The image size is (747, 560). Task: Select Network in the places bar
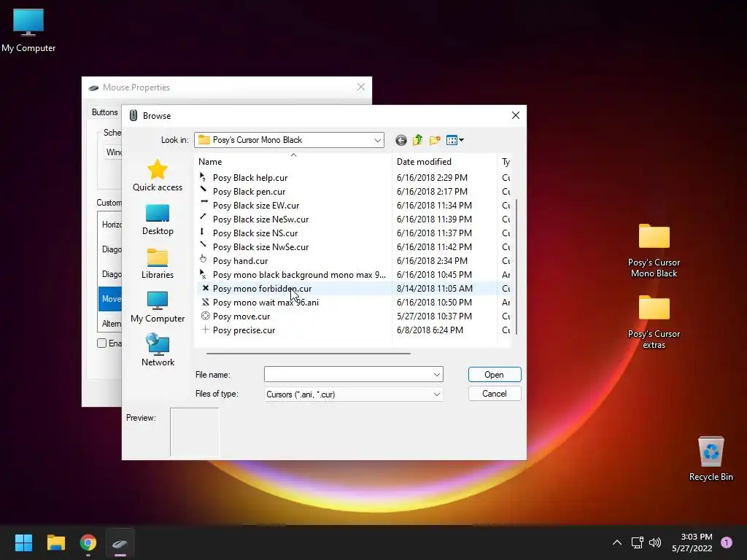point(158,350)
